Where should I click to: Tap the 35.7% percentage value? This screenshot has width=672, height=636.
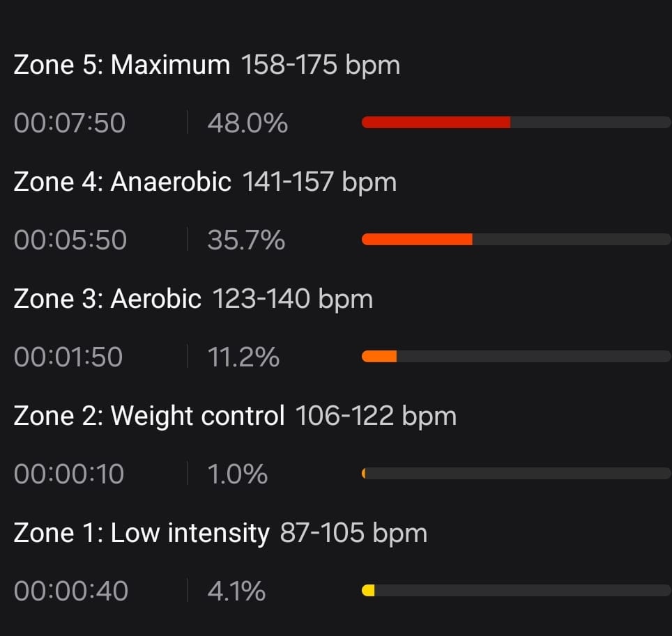245,240
